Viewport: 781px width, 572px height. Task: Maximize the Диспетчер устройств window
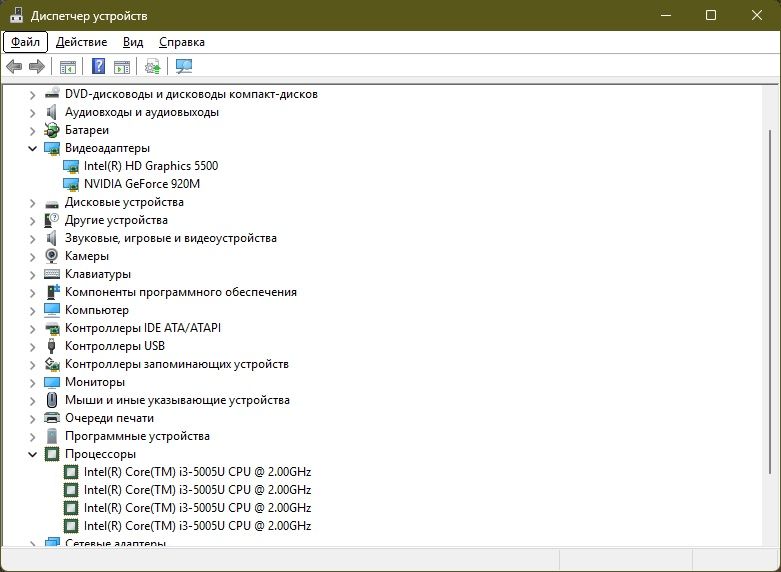(x=711, y=15)
